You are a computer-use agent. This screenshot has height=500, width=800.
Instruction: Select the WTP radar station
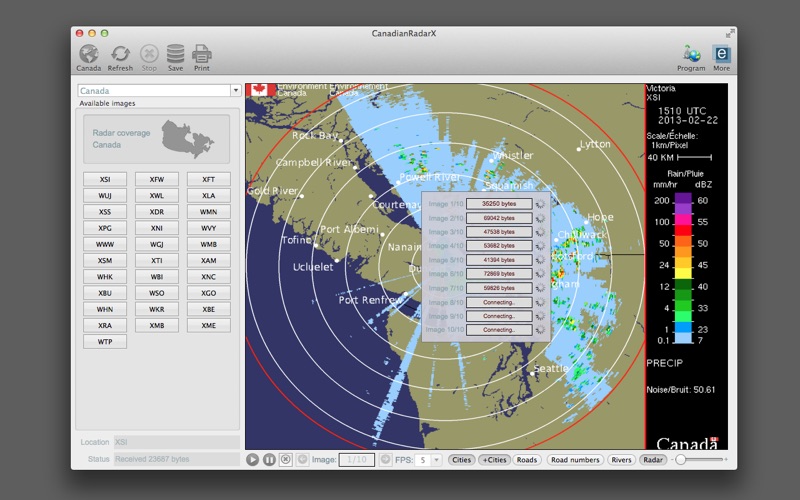[x=105, y=341]
